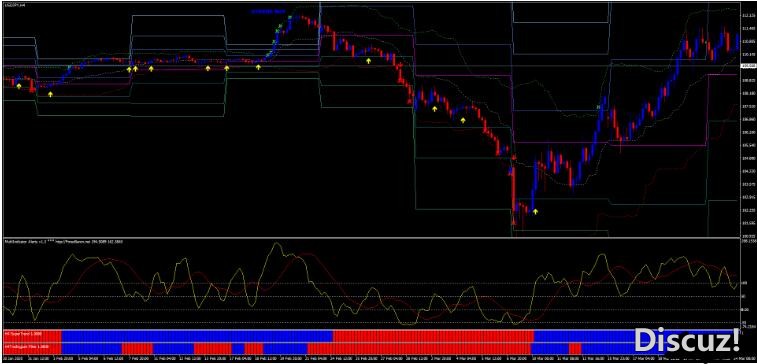Click the small green marker on the March rebound
Image resolution: width=757 pixels, height=364 pixels.
pyautogui.click(x=599, y=106)
